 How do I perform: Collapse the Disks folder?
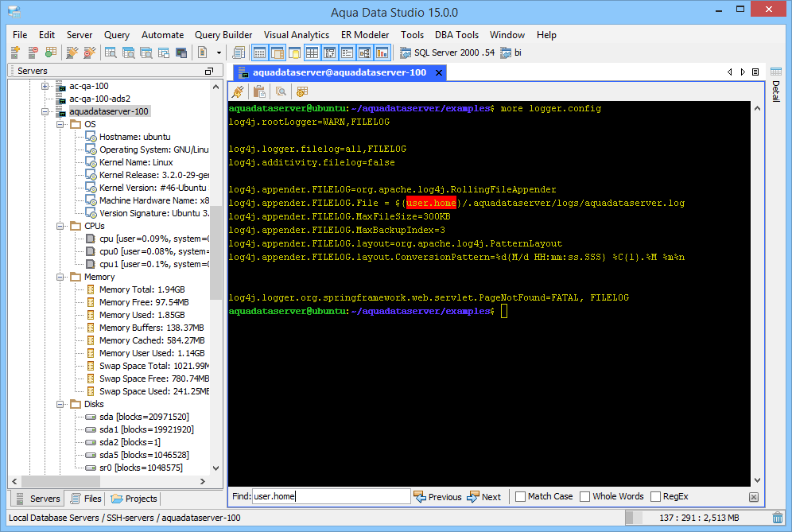coord(60,404)
